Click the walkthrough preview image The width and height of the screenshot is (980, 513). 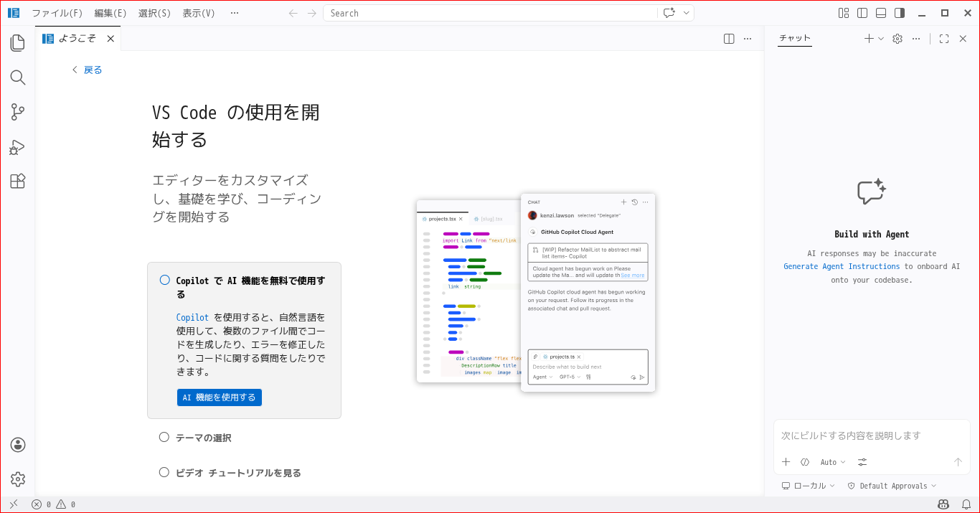[x=536, y=292]
